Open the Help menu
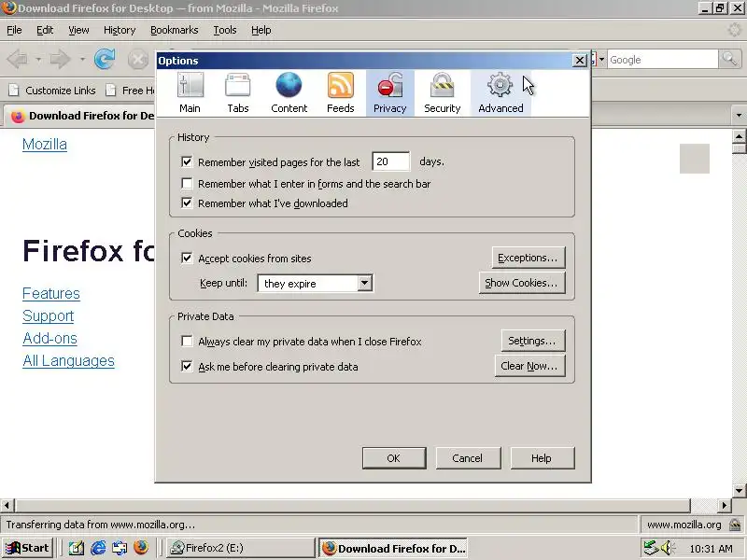The width and height of the screenshot is (747, 560). click(x=261, y=30)
